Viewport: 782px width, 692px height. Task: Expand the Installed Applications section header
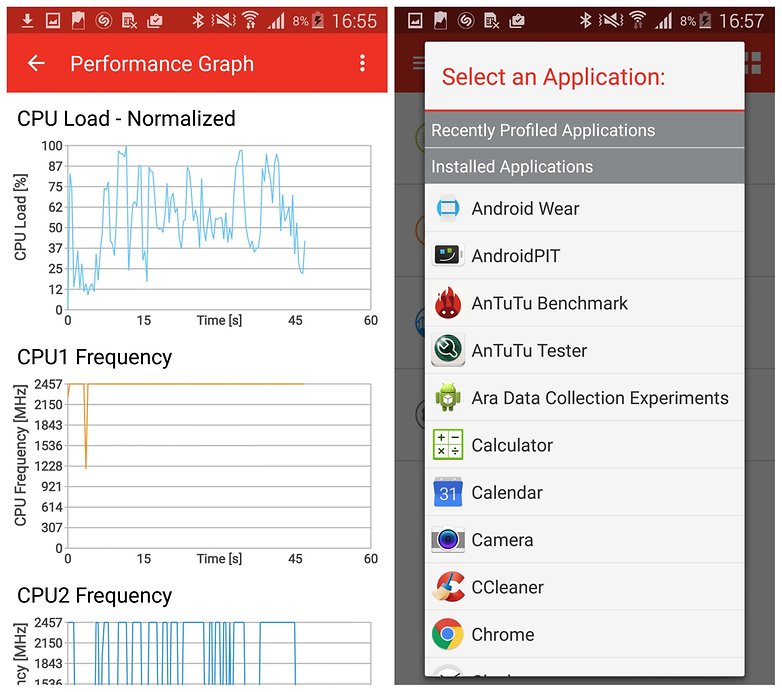(x=584, y=167)
